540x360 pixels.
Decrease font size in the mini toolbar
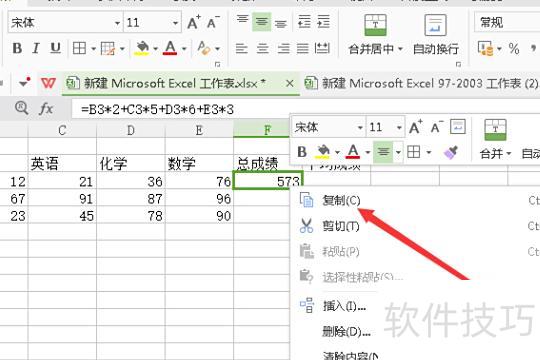[x=437, y=127]
